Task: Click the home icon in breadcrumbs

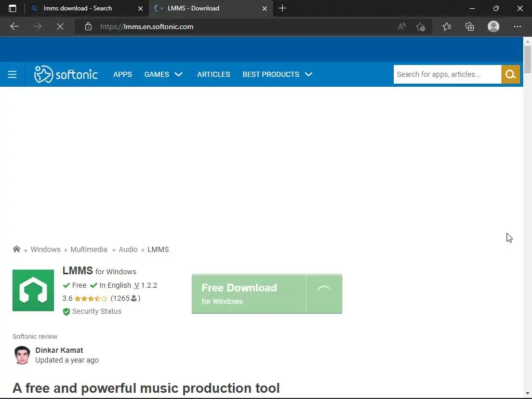Action: pos(17,249)
